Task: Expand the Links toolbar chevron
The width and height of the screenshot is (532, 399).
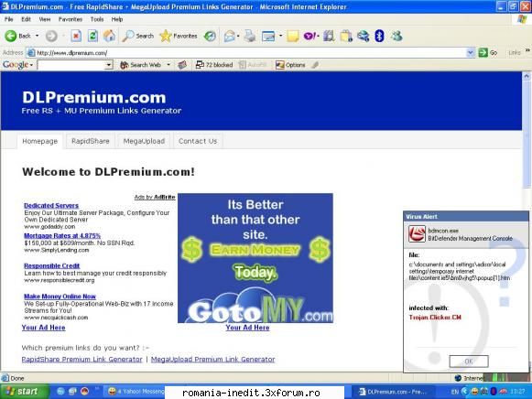Action: (x=527, y=50)
